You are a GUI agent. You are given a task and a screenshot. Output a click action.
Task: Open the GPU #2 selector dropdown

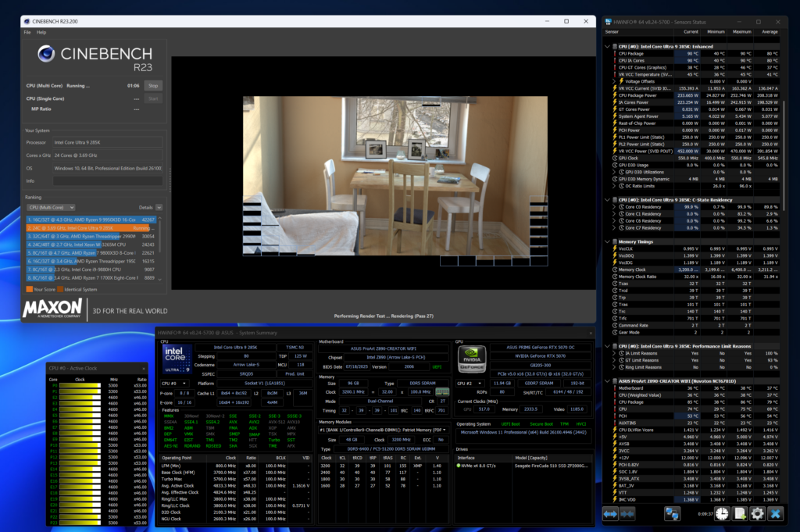click(x=470, y=384)
